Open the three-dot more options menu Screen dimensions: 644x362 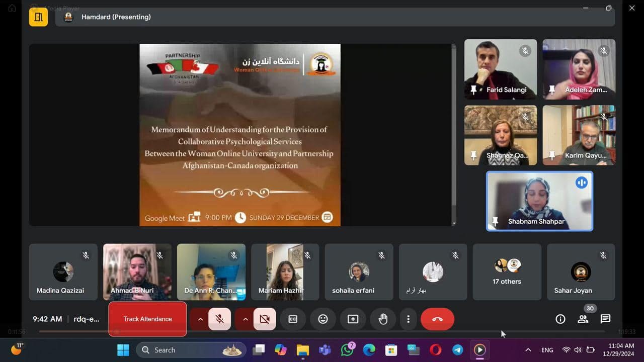tap(408, 319)
